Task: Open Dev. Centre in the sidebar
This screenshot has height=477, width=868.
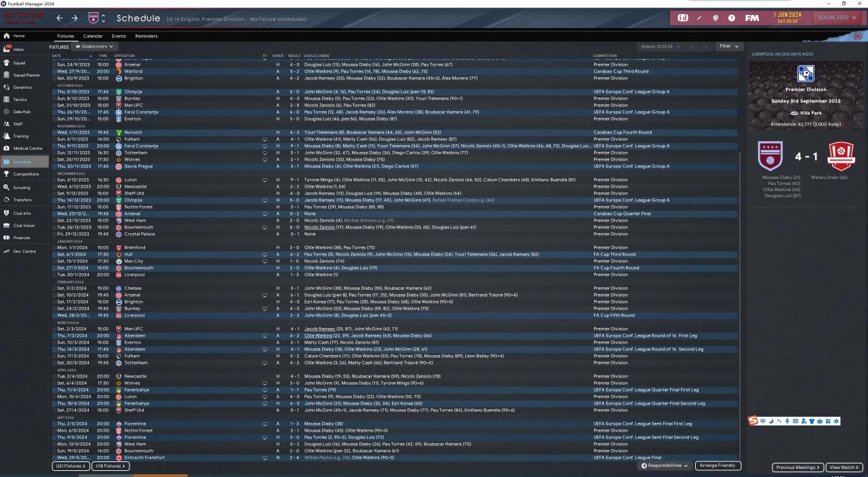Action: click(24, 251)
